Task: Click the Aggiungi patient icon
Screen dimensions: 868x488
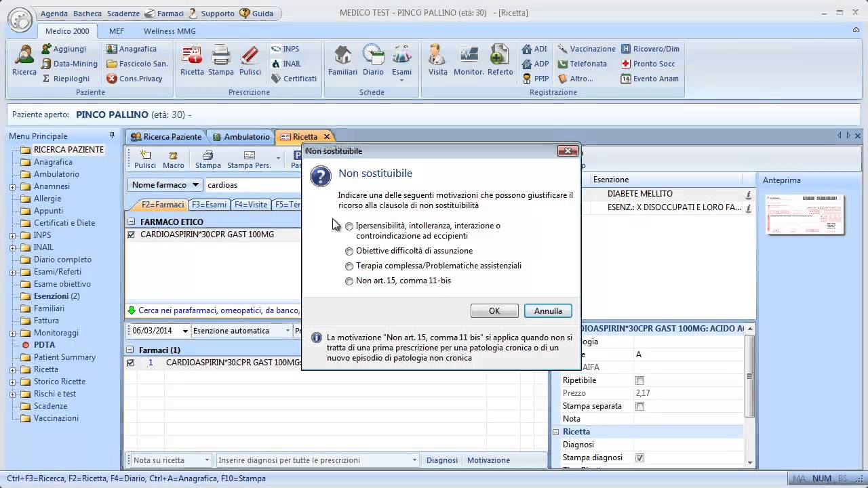Action: coord(64,49)
